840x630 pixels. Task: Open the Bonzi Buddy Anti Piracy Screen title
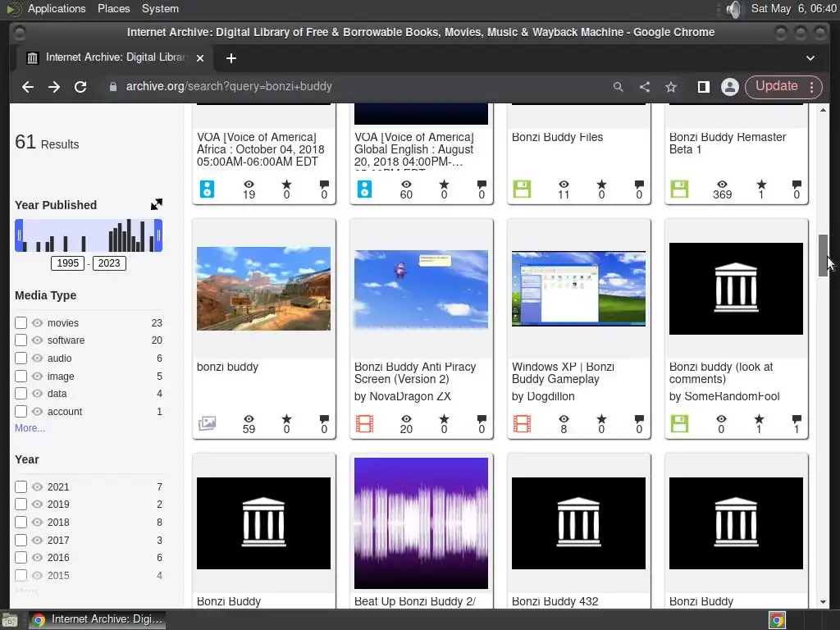click(415, 373)
